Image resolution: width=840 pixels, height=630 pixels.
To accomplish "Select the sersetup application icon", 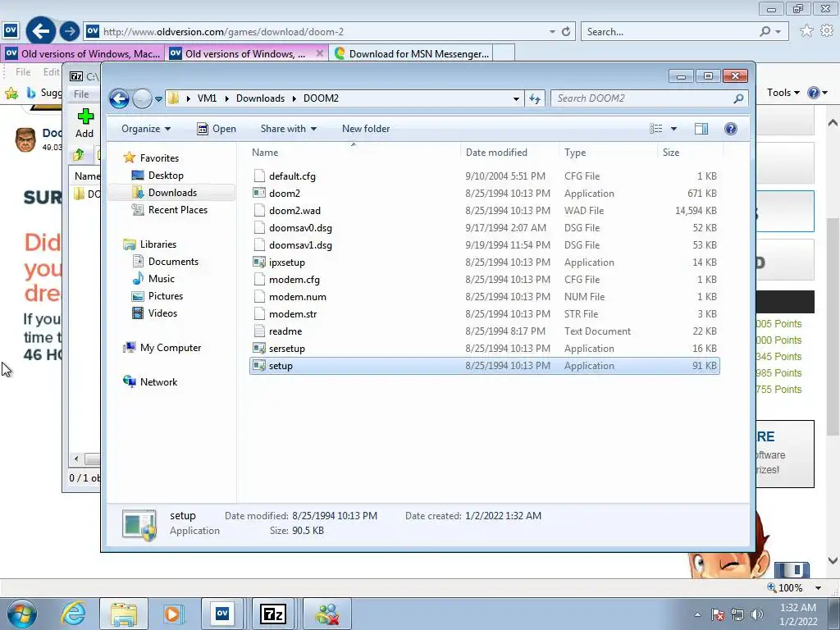I will tap(259, 348).
